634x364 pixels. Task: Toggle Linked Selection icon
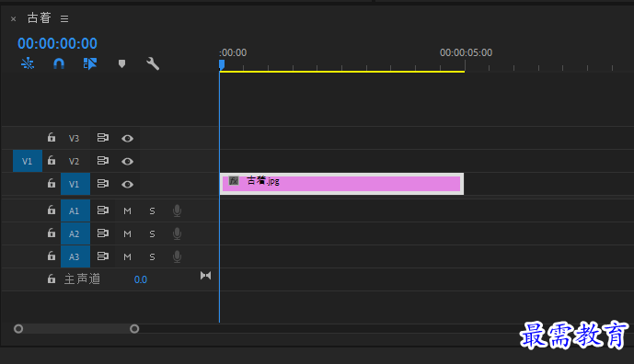[x=90, y=63]
